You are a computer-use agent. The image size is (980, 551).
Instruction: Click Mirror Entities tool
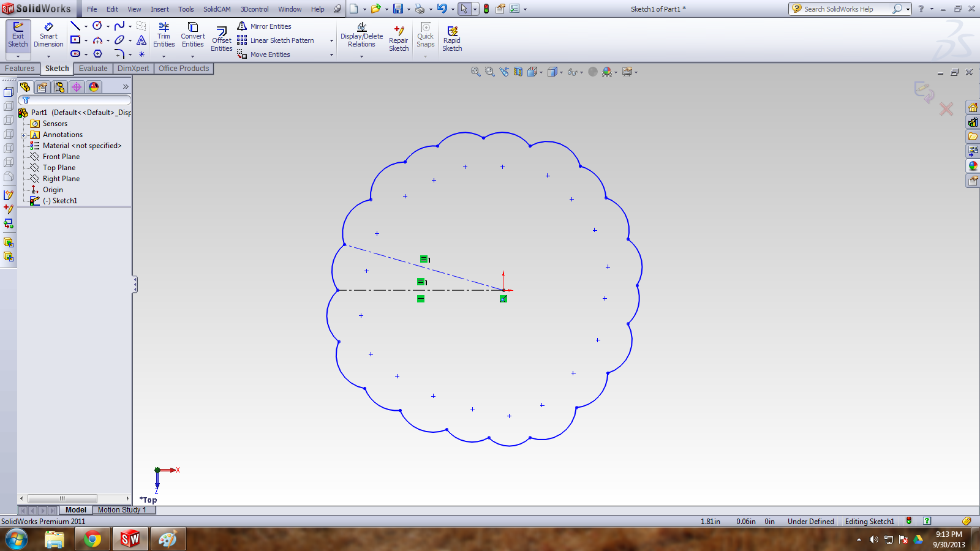(264, 26)
